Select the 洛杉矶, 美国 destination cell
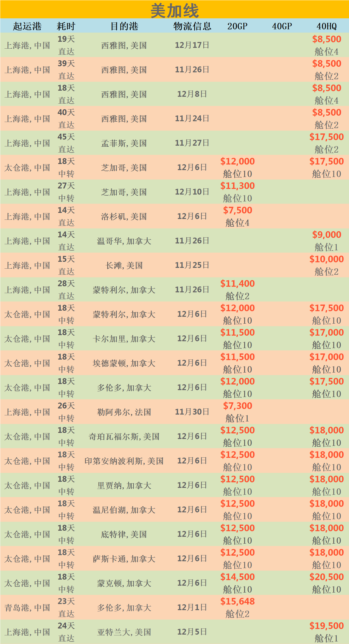 (x=124, y=216)
